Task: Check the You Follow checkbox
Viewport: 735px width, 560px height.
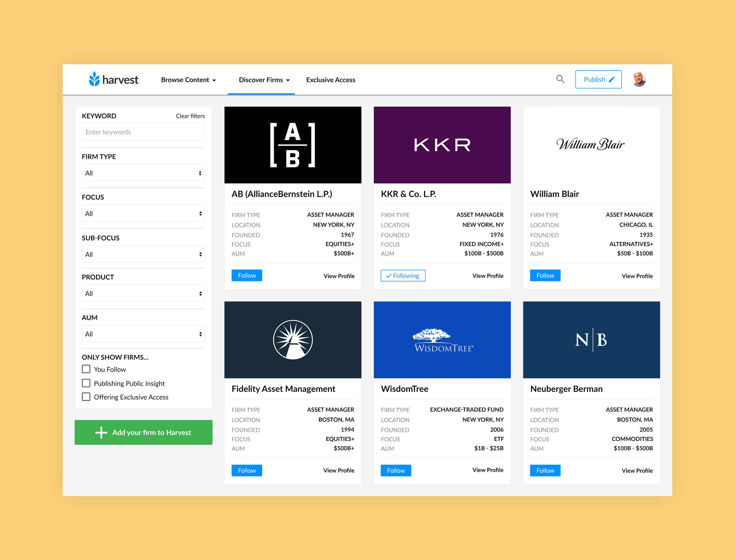Action: click(x=86, y=369)
